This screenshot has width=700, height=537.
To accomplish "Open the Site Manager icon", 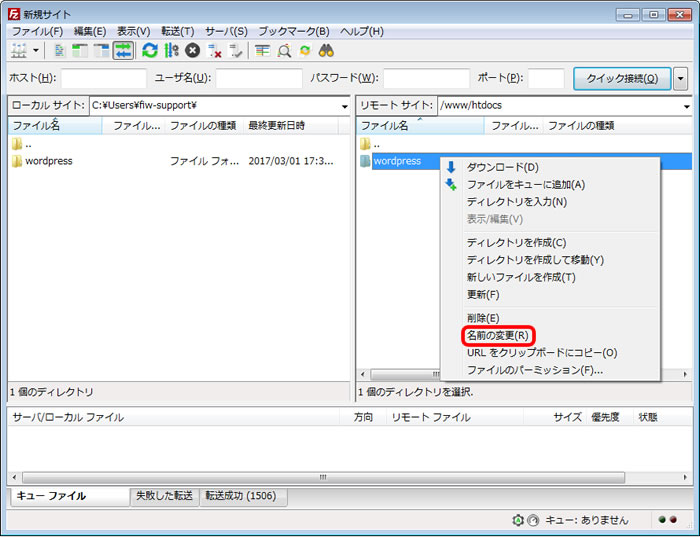I will coord(18,50).
